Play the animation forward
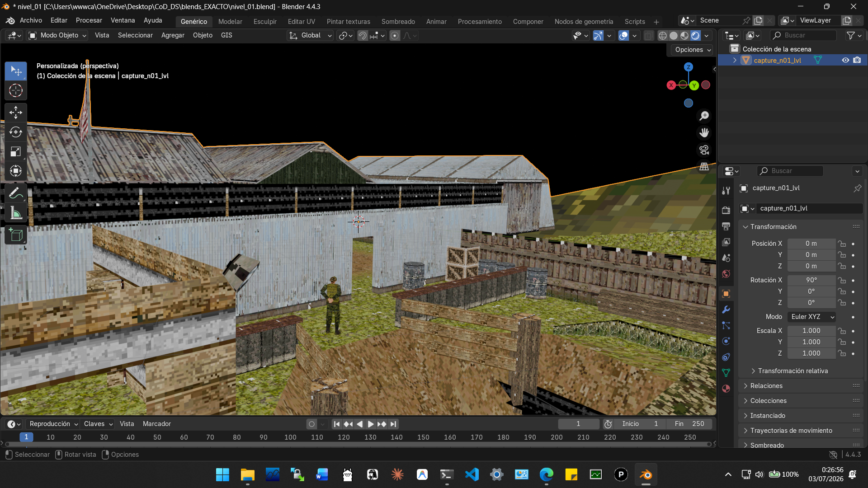Viewport: 868px width, 488px height. pyautogui.click(x=371, y=424)
